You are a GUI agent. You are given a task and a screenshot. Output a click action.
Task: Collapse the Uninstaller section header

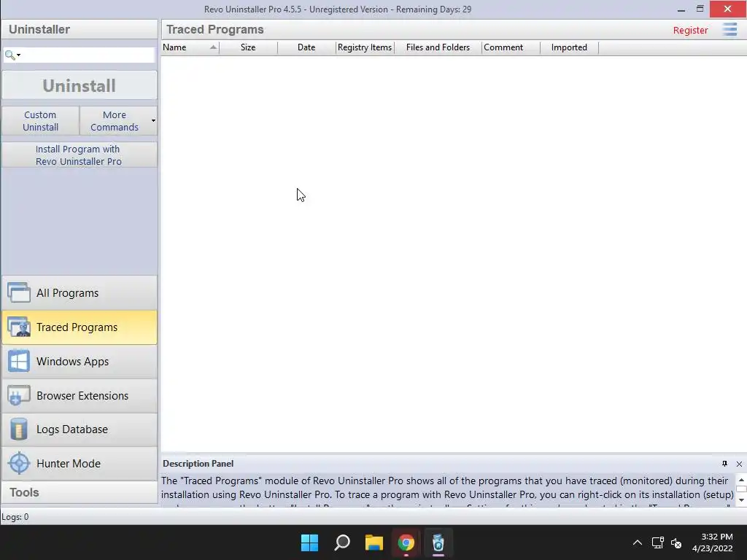click(x=80, y=29)
